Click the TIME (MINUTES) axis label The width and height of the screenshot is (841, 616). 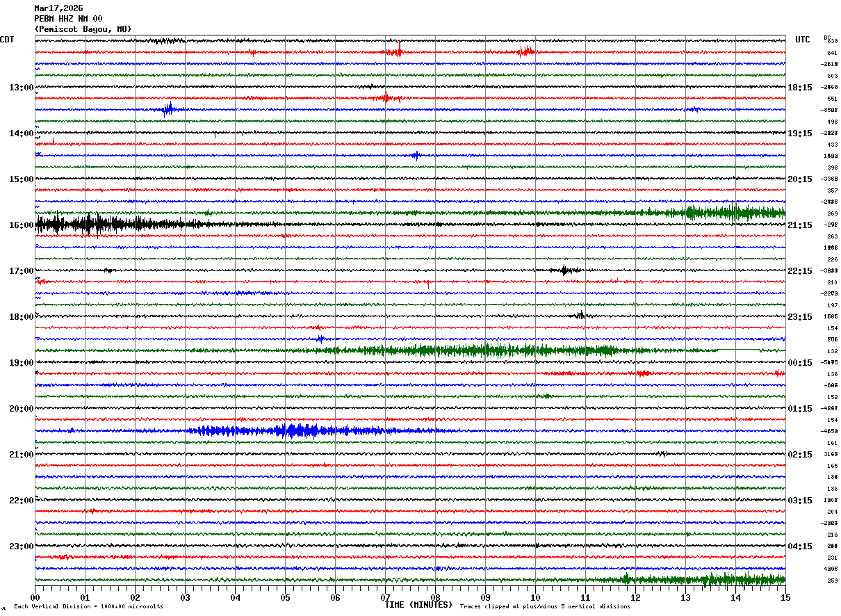tap(418, 605)
